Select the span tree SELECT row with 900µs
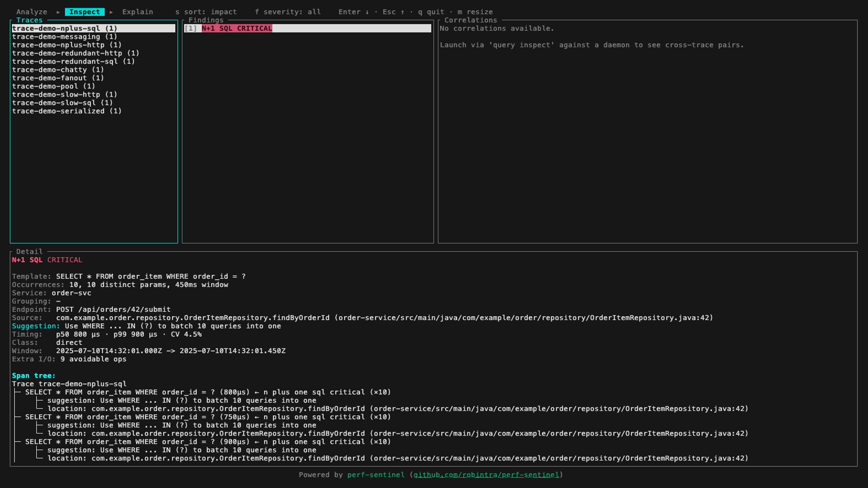 [208, 442]
